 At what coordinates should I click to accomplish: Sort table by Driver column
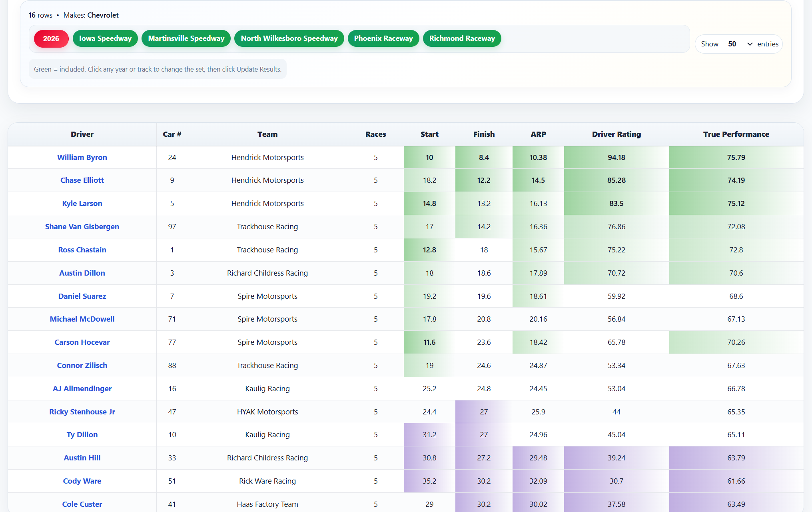(82, 134)
